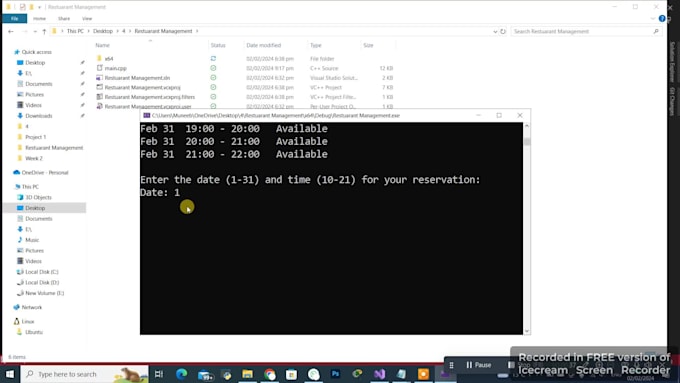Select New Volume (E:) in sidebar
680x383 pixels.
44,293
